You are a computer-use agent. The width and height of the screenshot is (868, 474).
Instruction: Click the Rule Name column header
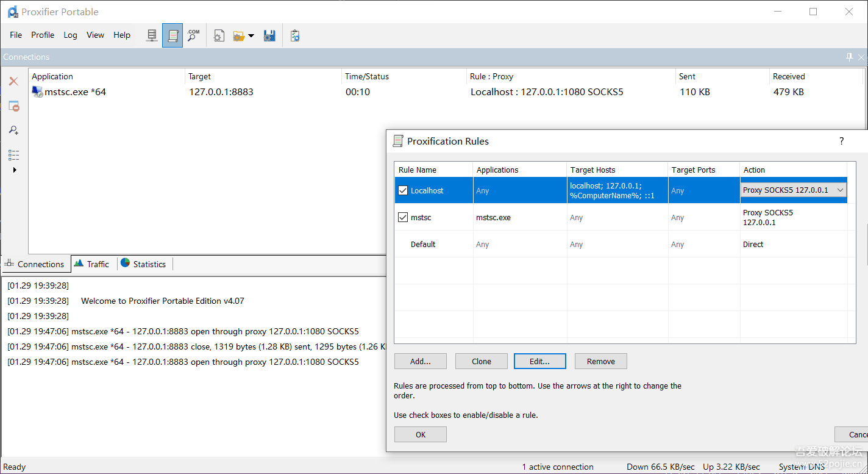tap(433, 170)
